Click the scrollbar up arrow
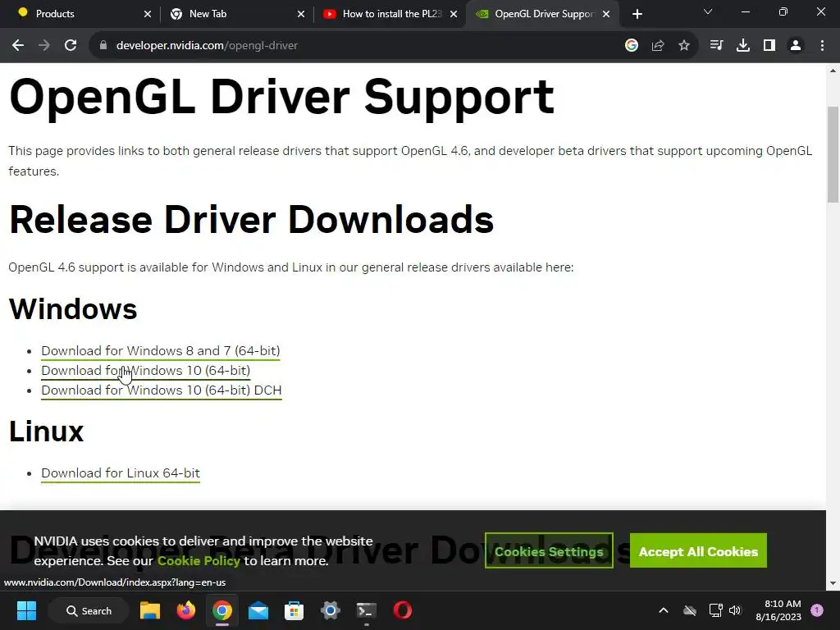The height and width of the screenshot is (630, 840). coord(833,70)
